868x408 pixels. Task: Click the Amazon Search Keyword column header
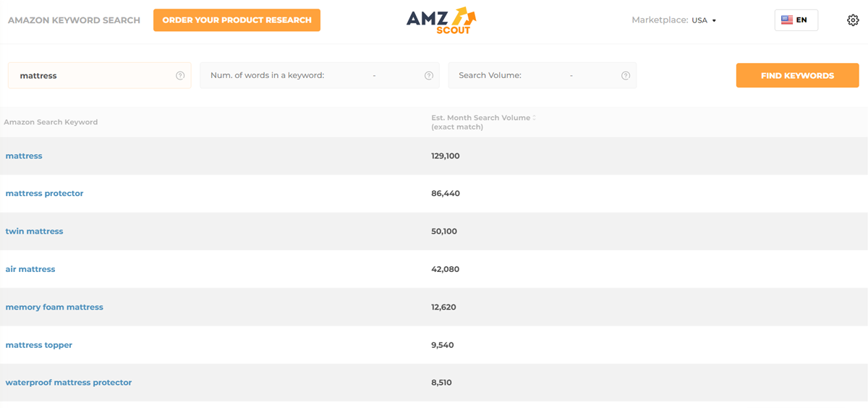click(x=51, y=122)
